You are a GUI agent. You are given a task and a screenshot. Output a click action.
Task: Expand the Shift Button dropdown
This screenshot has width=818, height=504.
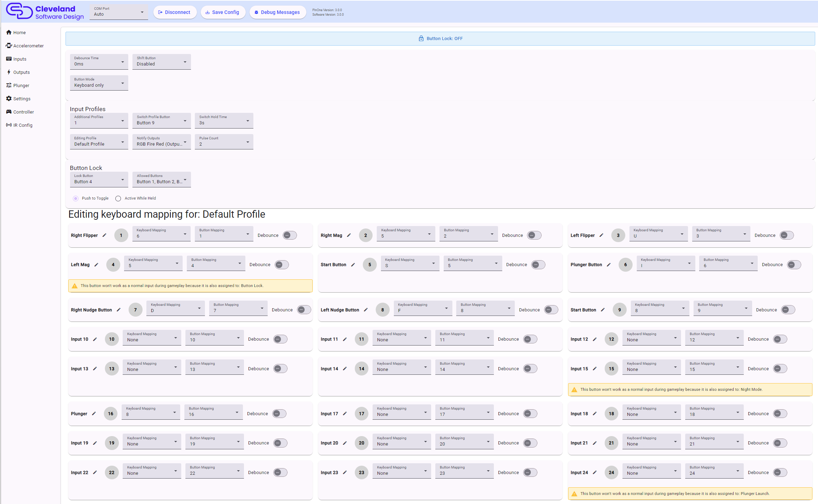(x=162, y=62)
